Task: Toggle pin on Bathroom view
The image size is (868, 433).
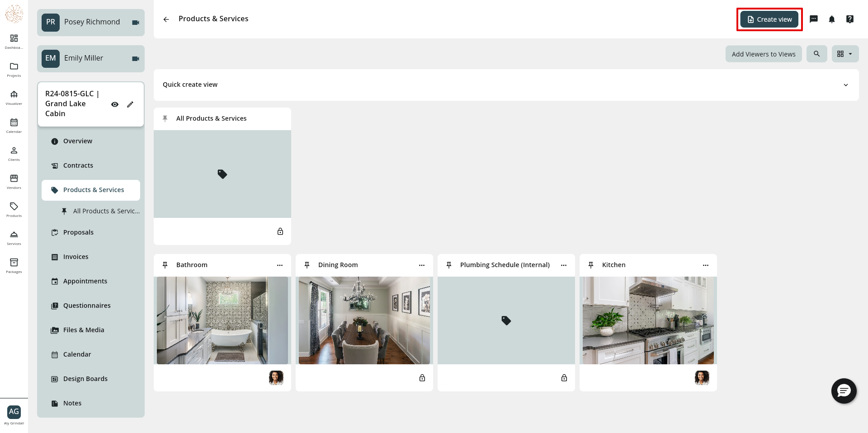Action: pos(165,265)
